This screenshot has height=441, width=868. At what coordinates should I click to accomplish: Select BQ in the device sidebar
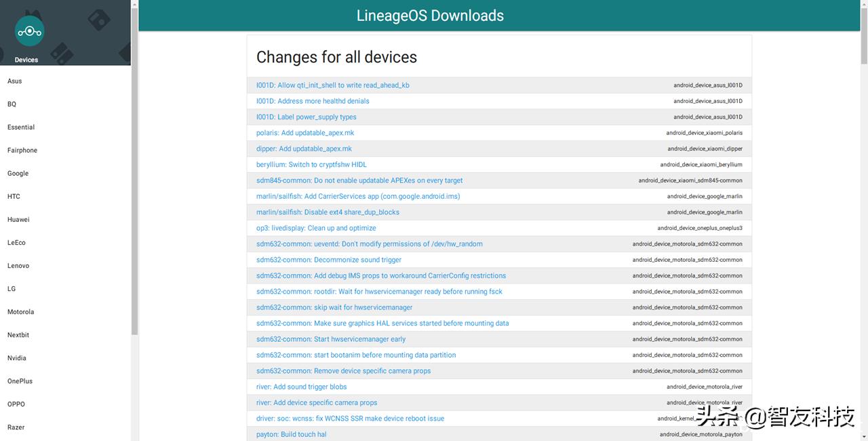(x=12, y=104)
